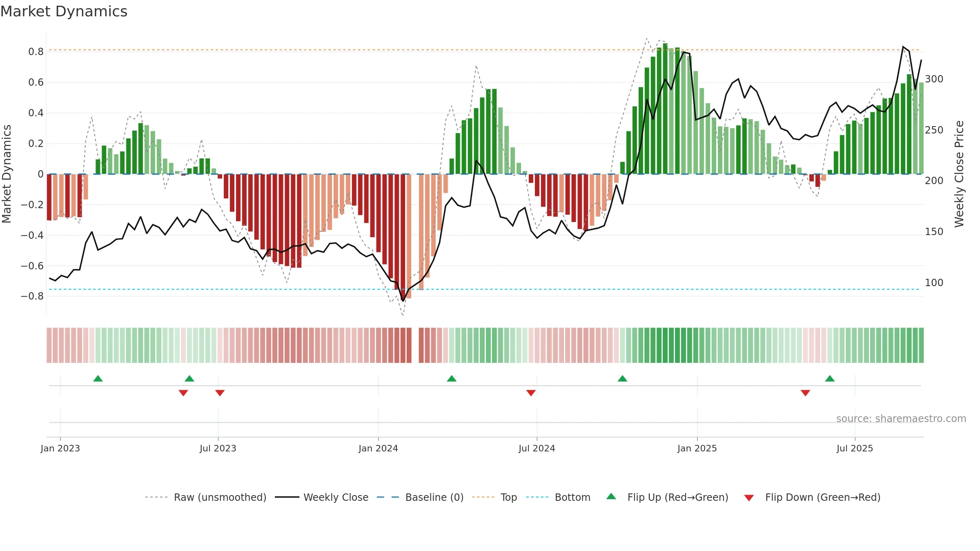Image resolution: width=980 pixels, height=551 pixels.
Task: Click the tallest green bar in late 2024
Action: pos(665,109)
